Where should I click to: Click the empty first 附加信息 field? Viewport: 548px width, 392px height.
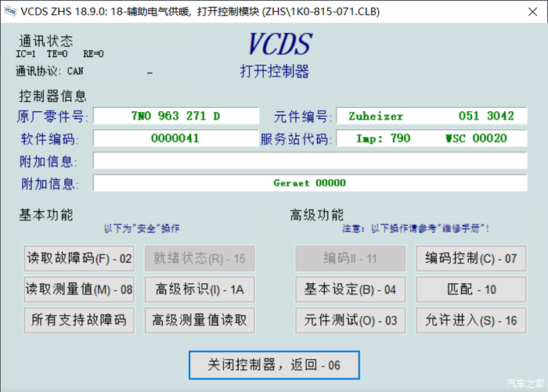coord(309,161)
